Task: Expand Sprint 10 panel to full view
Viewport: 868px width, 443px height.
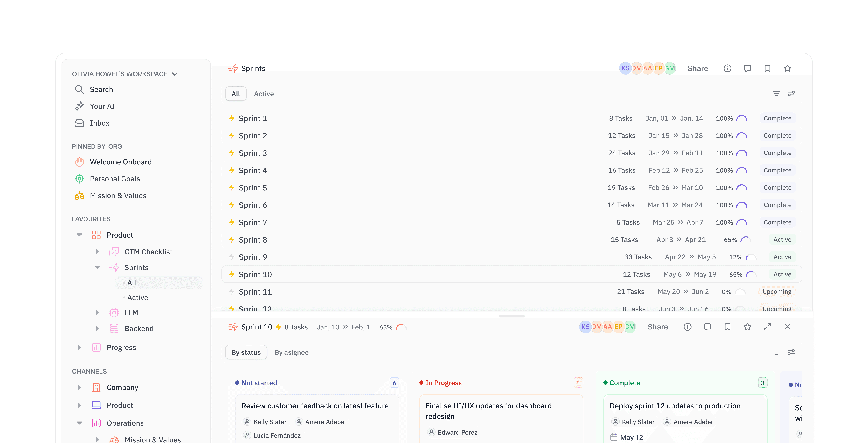Action: (767, 327)
